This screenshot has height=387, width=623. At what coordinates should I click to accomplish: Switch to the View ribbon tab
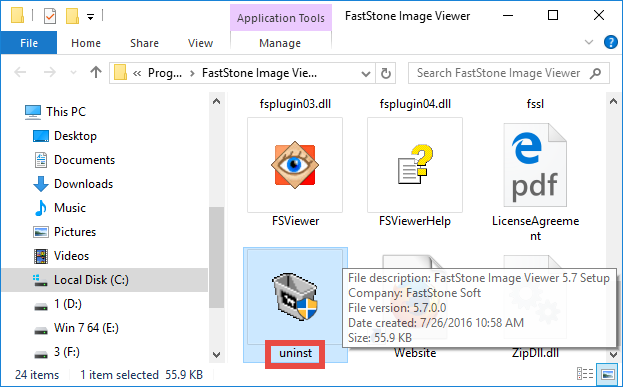[200, 43]
